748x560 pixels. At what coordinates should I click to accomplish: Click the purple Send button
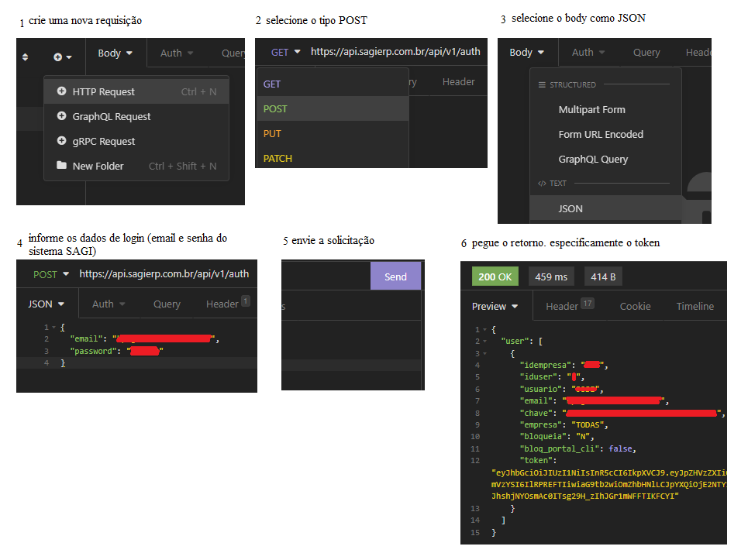click(395, 277)
